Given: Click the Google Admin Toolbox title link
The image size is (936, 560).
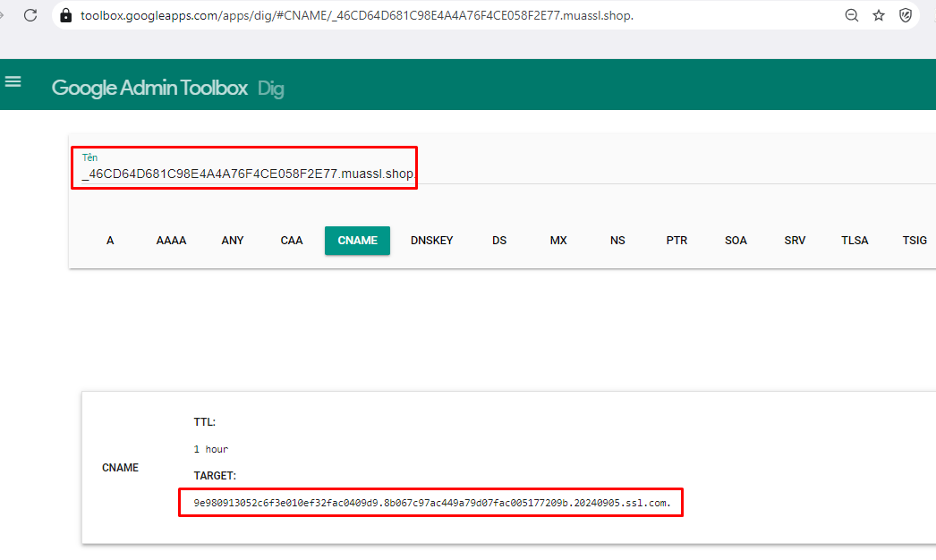Looking at the screenshot, I should (x=149, y=88).
